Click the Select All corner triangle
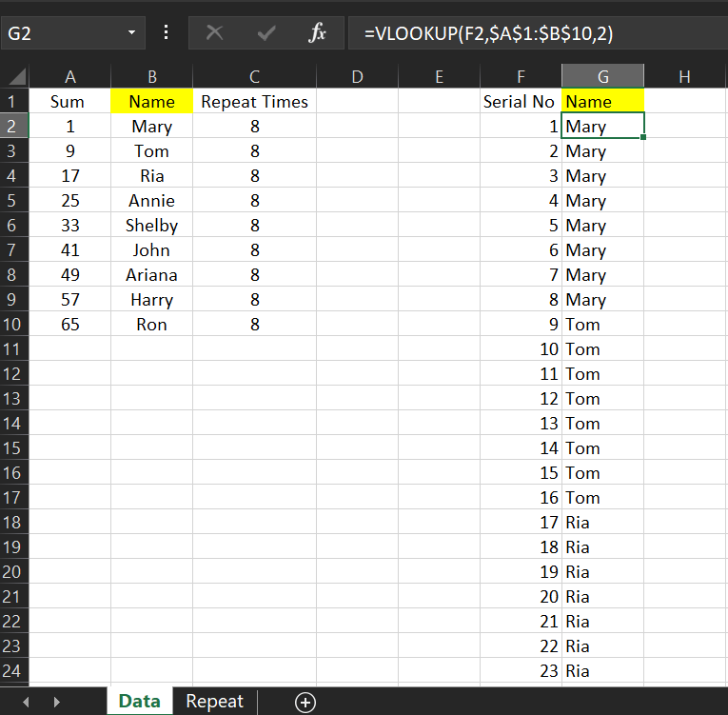Viewport: 728px width, 715px height. pos(14,77)
